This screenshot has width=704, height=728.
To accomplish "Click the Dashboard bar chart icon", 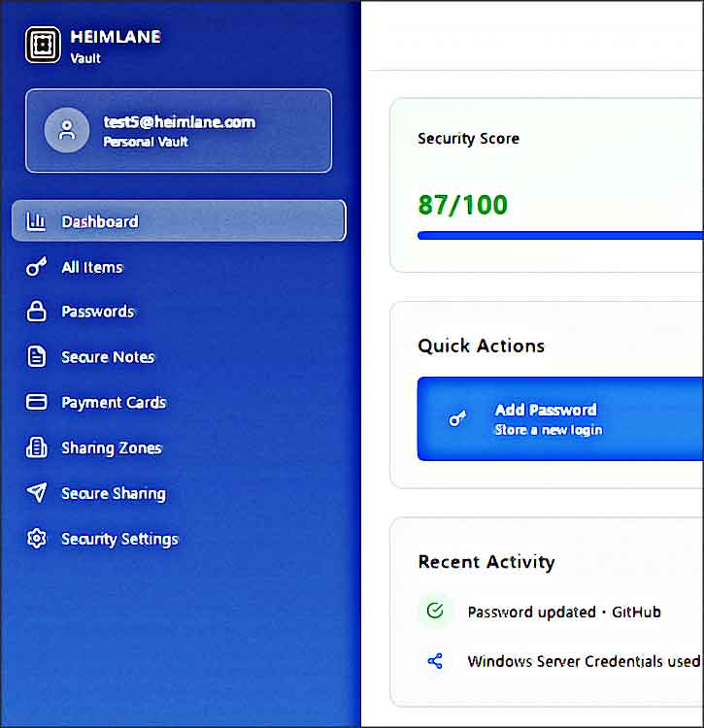I will pyautogui.click(x=36, y=221).
